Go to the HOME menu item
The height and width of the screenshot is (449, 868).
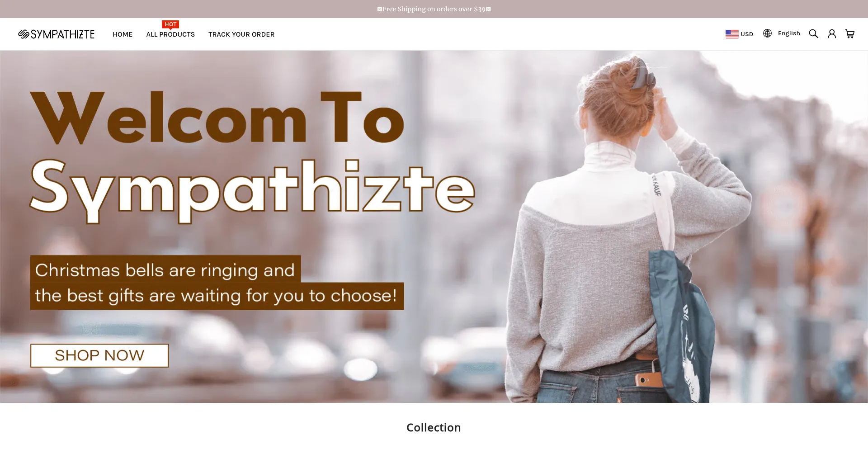123,34
